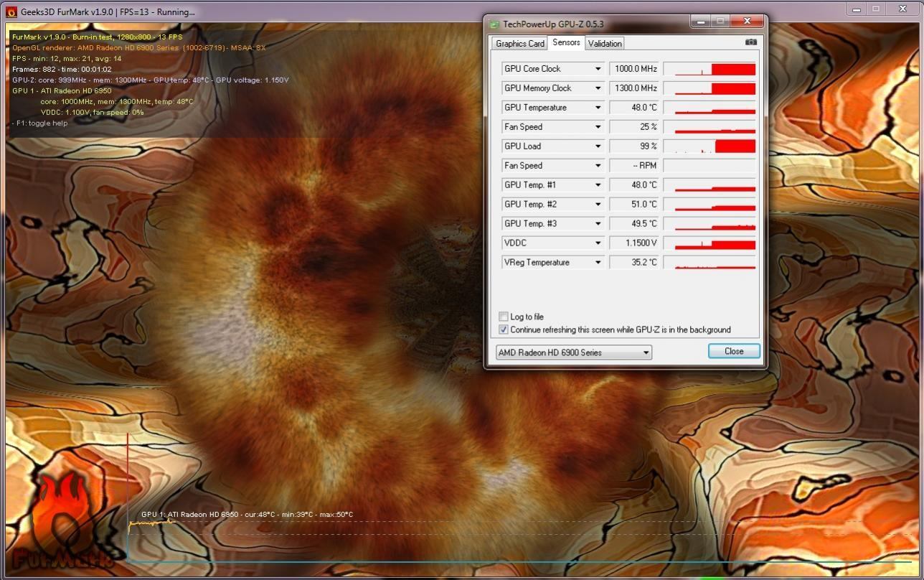Screen dimensions: 924x580
Task: Click the 1000.0 MHz core clock value
Action: click(634, 69)
